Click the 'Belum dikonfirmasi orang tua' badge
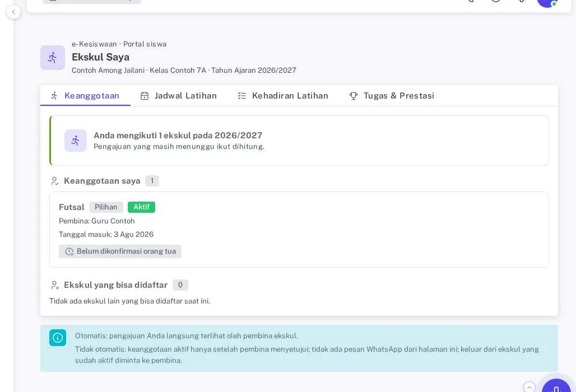 [120, 251]
